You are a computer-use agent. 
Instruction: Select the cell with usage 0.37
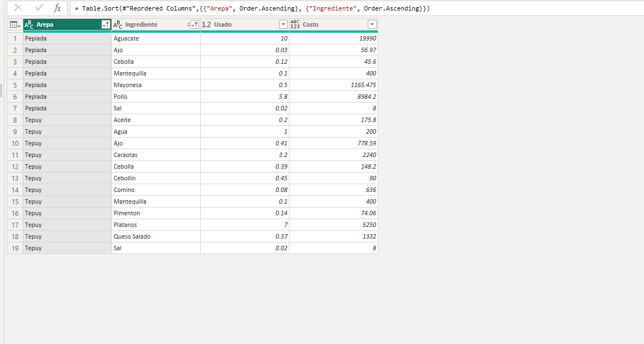pos(245,236)
